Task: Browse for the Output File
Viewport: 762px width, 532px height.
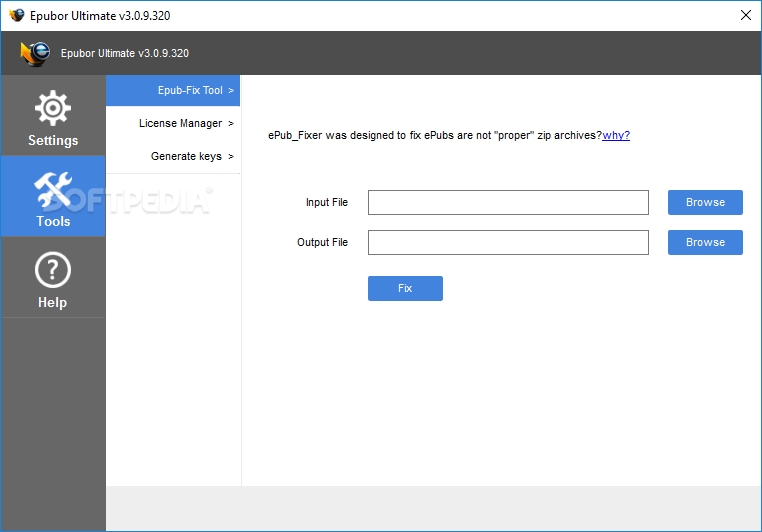Action: coord(705,242)
